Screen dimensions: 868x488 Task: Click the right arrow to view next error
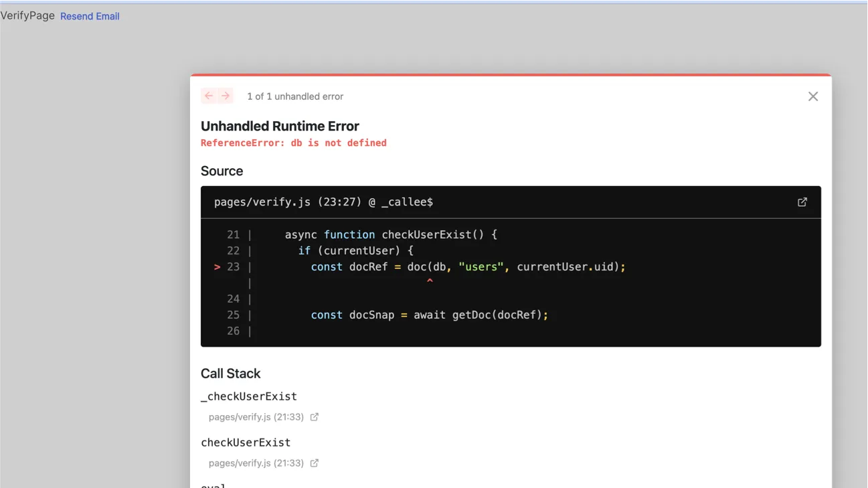click(x=226, y=96)
